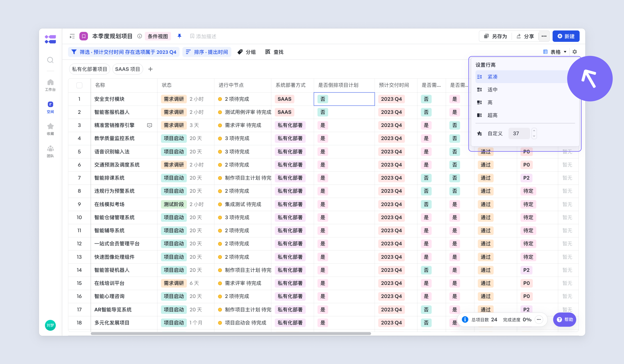Image resolution: width=624 pixels, height=364 pixels.
Task: Click the horizontal scrollbar at table bottom
Action: 231,334
